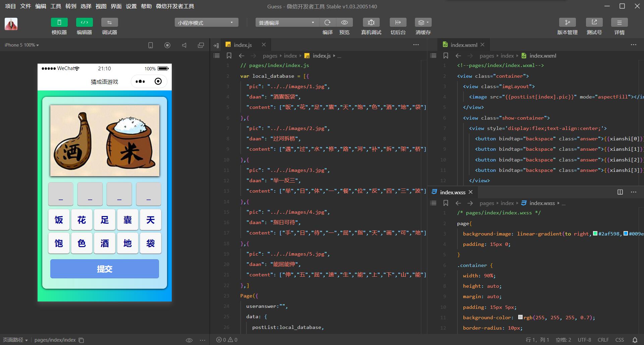Click the real-device debug (真机调试) icon
This screenshot has width=644, height=345.
pos(371,22)
